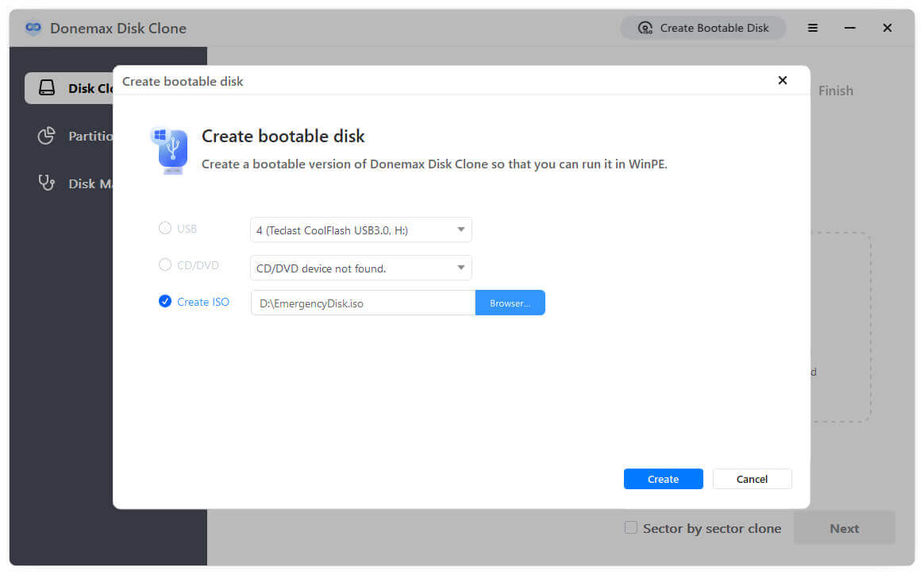This screenshot has width=924, height=575.
Task: Click the EmergencyDisk.iso path field
Action: [x=362, y=303]
